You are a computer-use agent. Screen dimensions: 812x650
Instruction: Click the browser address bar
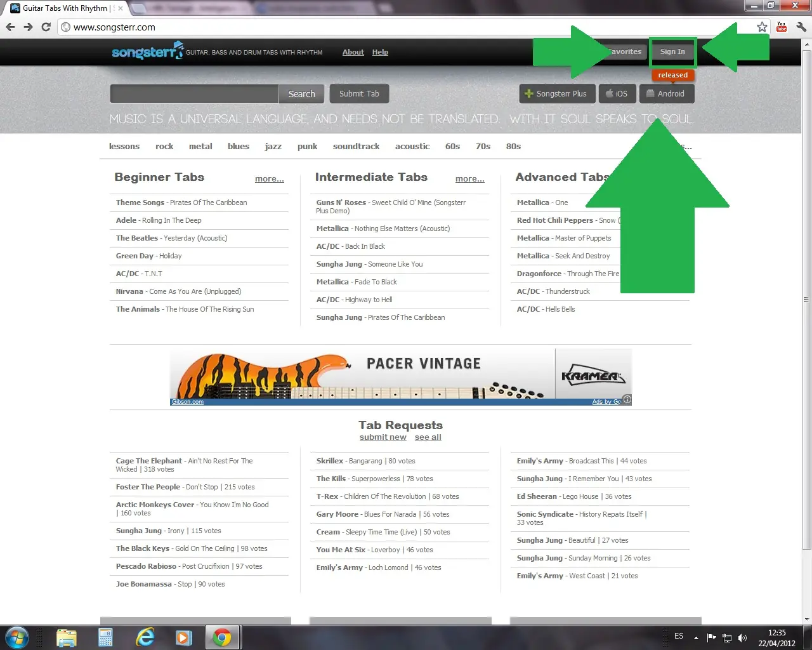pos(406,27)
